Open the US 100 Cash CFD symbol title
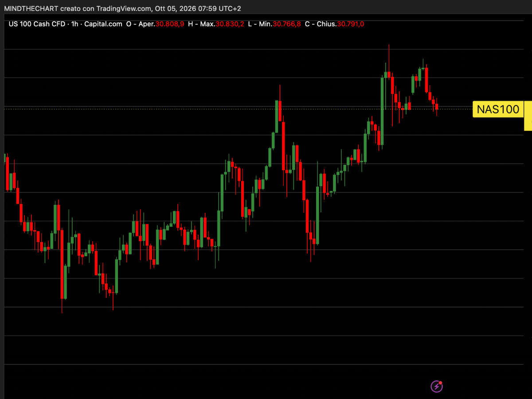 click(x=38, y=24)
